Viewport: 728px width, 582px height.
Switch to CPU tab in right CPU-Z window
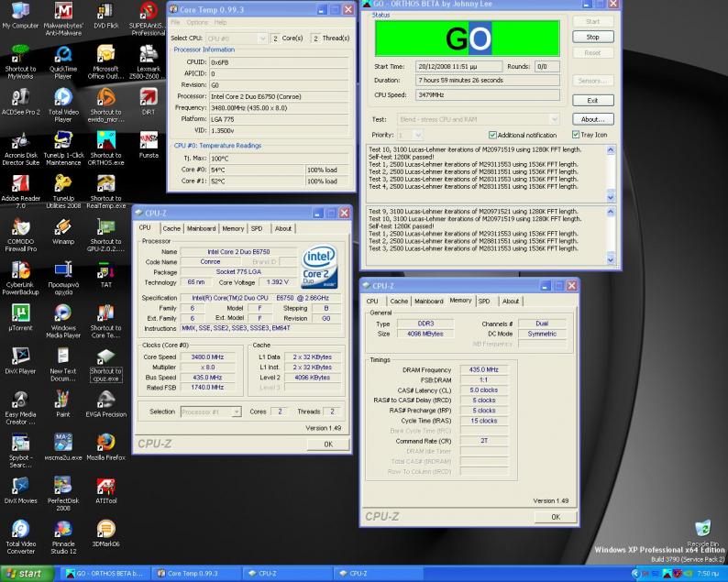(372, 302)
